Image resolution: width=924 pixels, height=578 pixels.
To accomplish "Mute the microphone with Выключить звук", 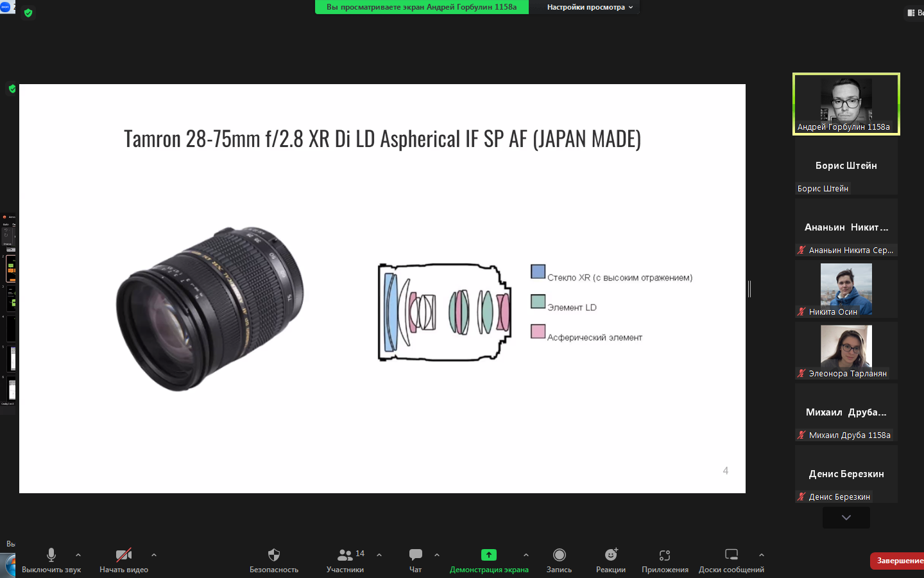I will (x=51, y=560).
